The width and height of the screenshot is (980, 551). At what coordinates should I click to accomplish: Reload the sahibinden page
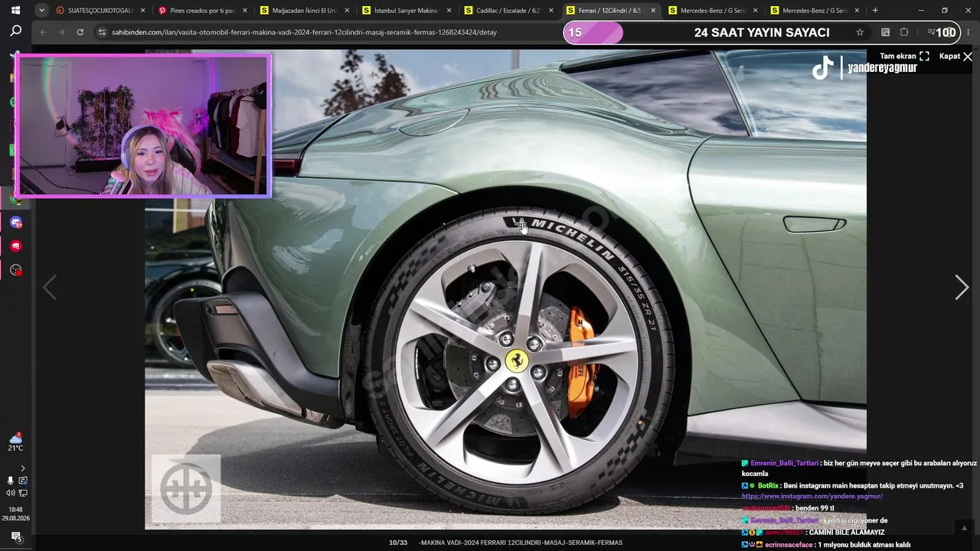tap(80, 32)
